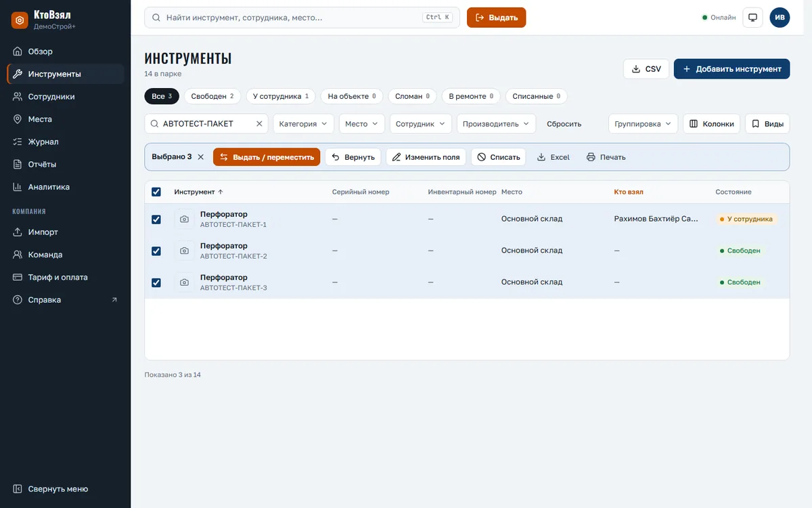812x508 pixels.
Task: Toggle the select-all header checkbox
Action: pyautogui.click(x=156, y=192)
